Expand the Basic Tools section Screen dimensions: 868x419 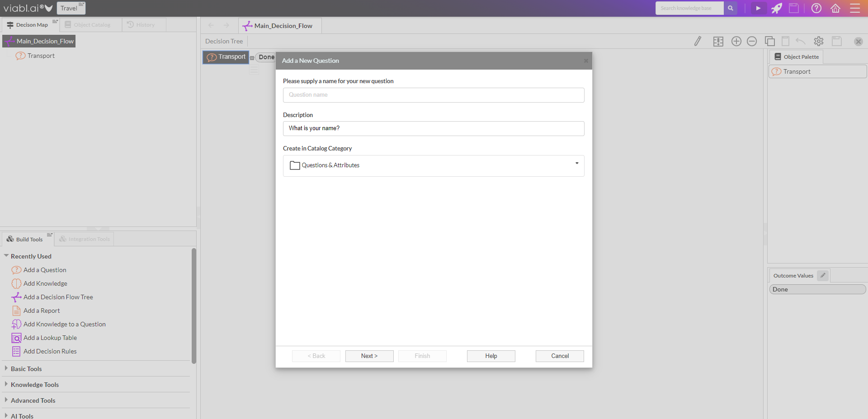[6, 368]
